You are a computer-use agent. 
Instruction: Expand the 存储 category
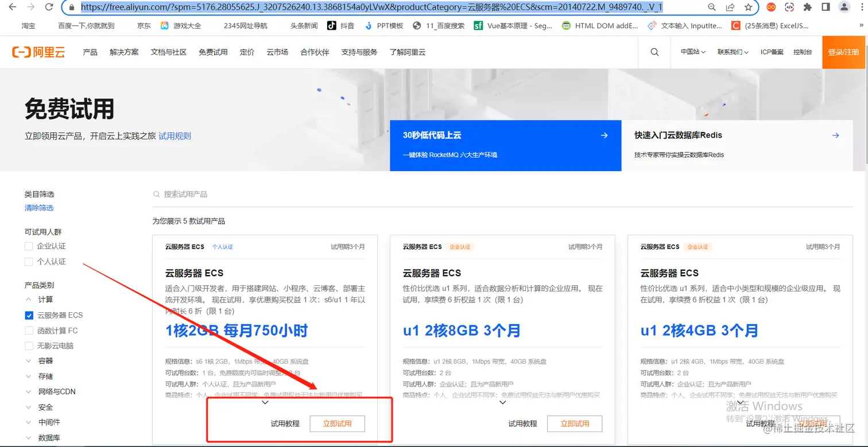pos(29,376)
